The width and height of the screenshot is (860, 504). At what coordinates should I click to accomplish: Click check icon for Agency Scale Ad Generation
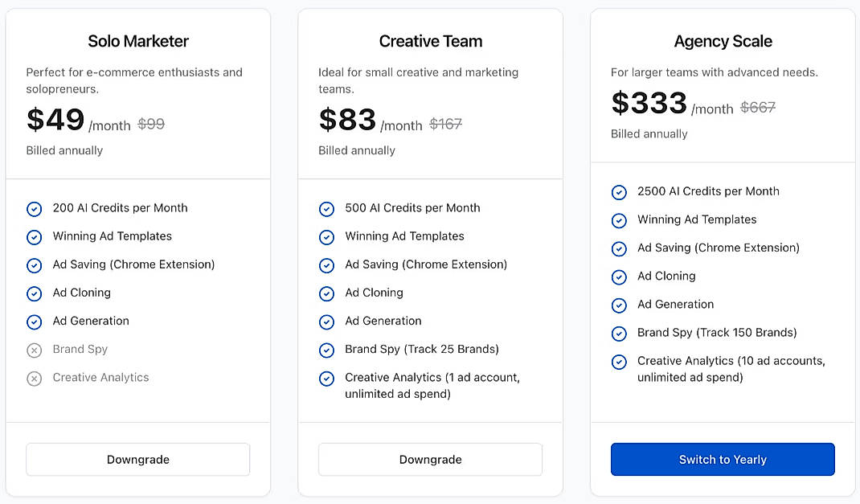619,305
